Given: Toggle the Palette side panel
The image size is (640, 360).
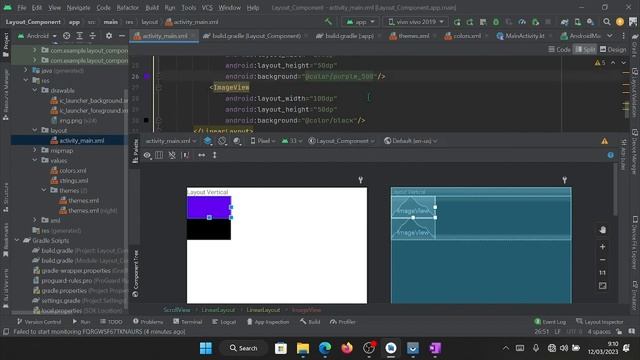Looking at the screenshot, I should click(x=136, y=151).
